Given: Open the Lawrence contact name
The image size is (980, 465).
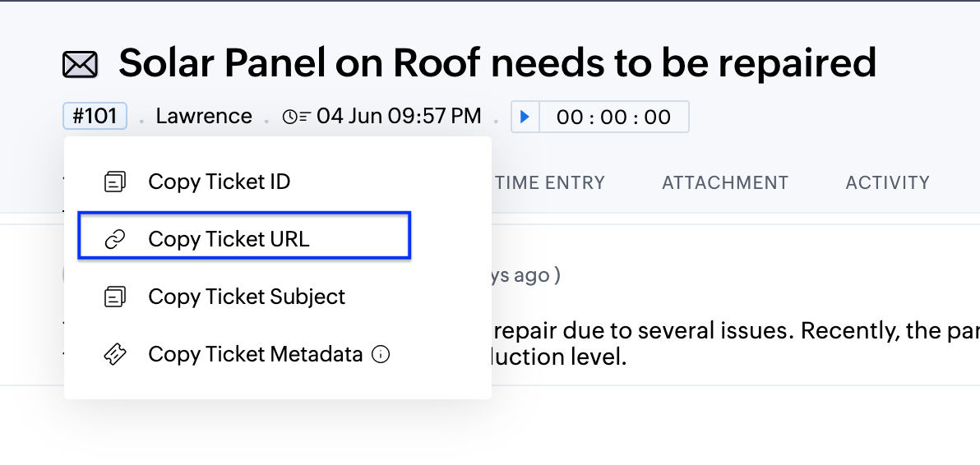Looking at the screenshot, I should (204, 117).
